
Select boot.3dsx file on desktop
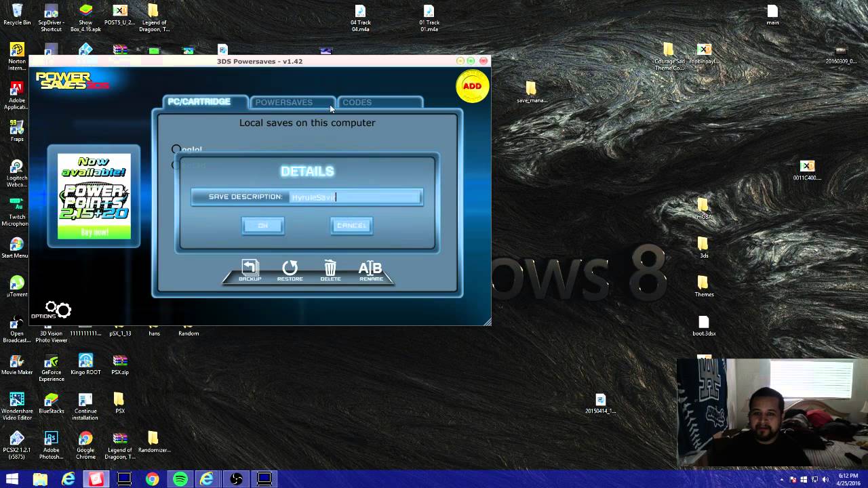tap(704, 325)
